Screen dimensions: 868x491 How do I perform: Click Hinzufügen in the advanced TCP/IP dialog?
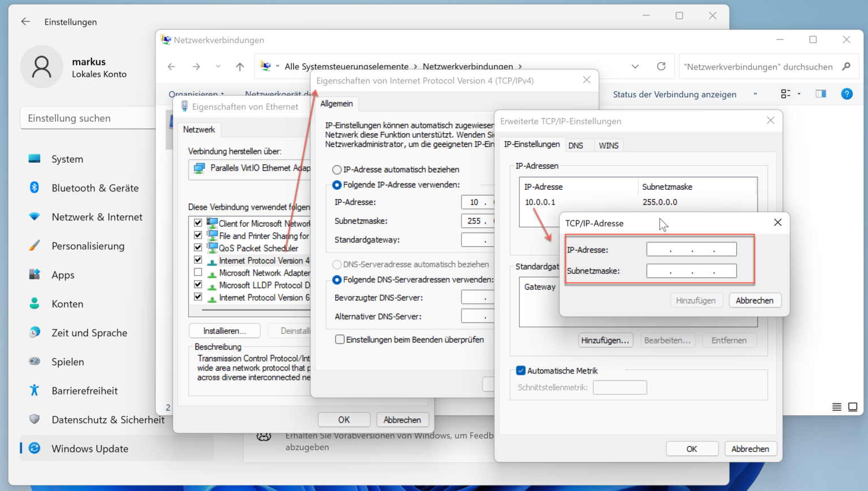[605, 340]
